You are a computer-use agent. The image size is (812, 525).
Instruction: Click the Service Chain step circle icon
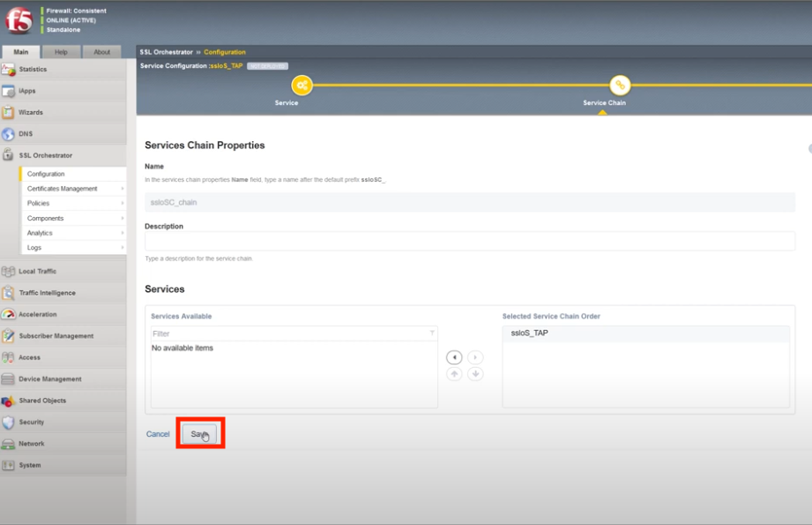point(620,85)
